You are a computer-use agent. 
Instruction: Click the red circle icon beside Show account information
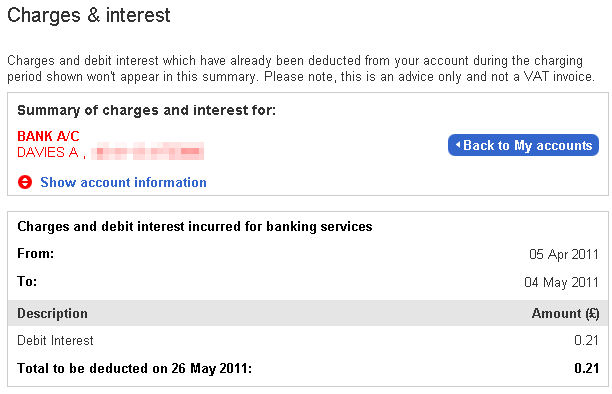[25, 182]
